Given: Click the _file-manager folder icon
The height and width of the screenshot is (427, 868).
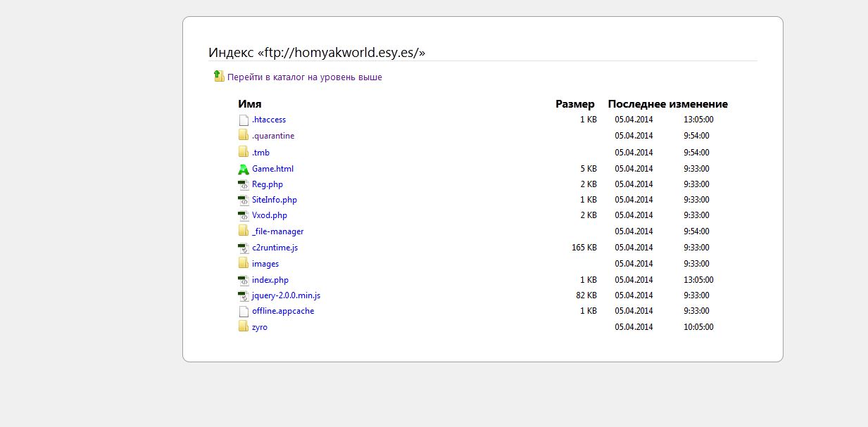Looking at the screenshot, I should coord(244,231).
